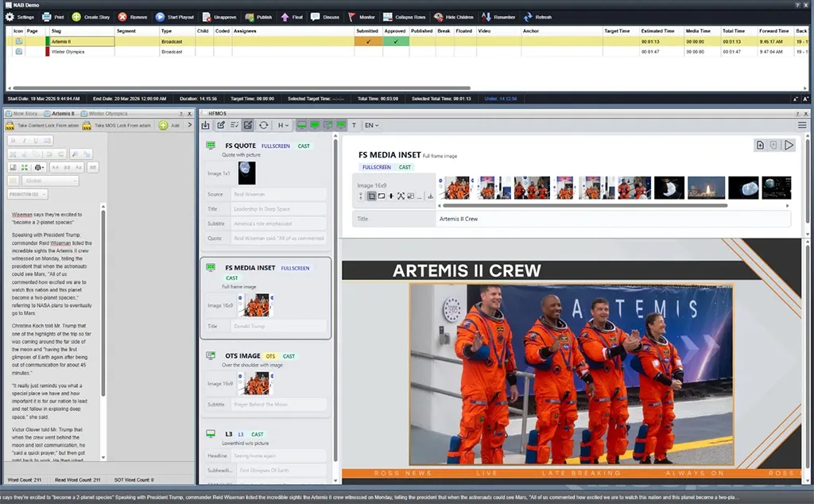This screenshot has height=504, width=814.
Task: Open the hamburger menu in HFMOS panel
Action: [802, 125]
